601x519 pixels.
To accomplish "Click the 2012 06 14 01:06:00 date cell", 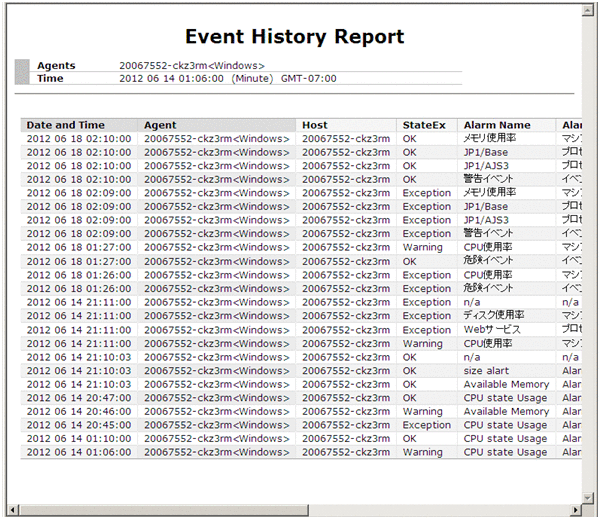I will 78,452.
